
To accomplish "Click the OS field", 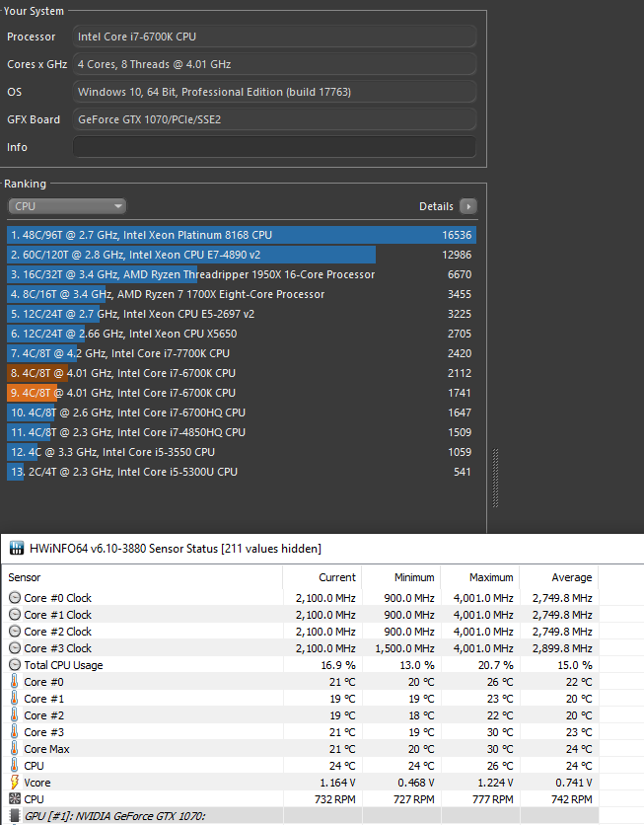I will coord(274,92).
